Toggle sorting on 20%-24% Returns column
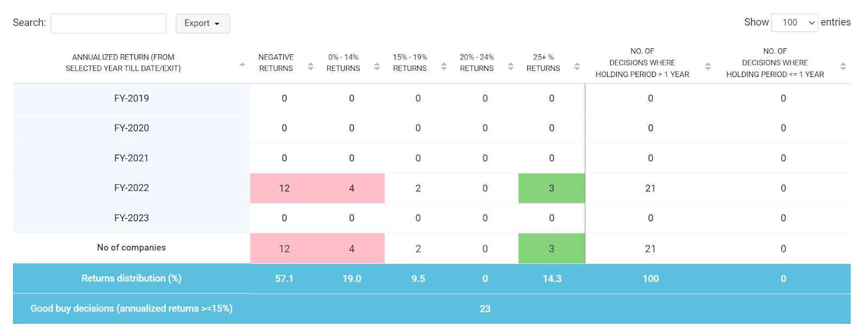Viewport: 868px width, 327px height. tap(510, 66)
